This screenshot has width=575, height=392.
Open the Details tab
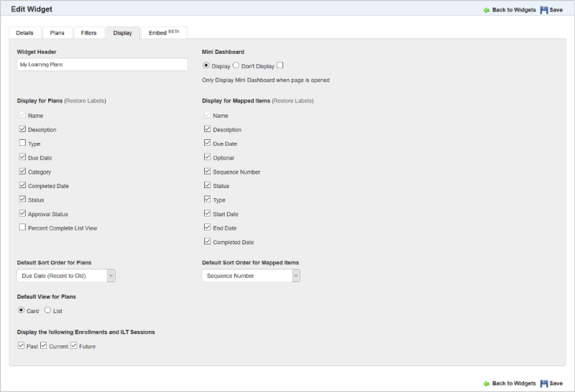coord(25,32)
